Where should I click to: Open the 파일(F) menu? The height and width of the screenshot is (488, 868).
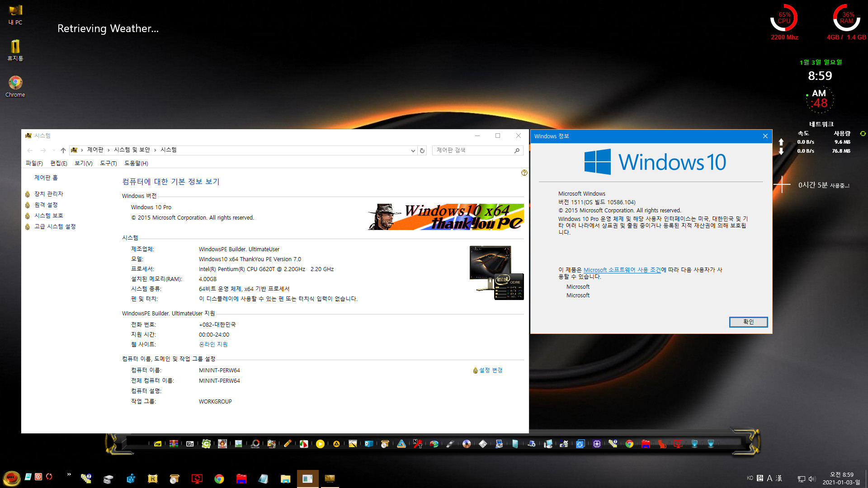(34, 163)
